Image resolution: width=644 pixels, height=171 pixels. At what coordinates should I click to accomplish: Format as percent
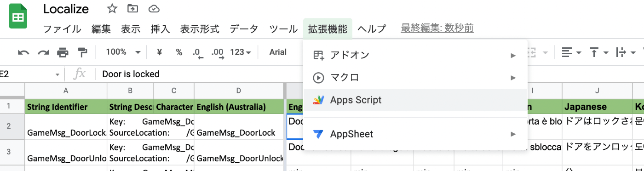(x=179, y=52)
